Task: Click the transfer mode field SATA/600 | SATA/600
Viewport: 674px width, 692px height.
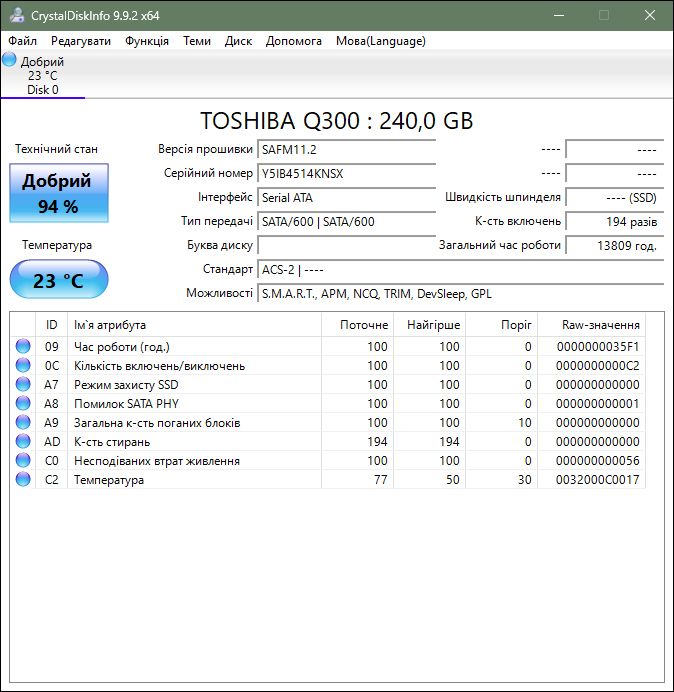Action: [x=346, y=221]
